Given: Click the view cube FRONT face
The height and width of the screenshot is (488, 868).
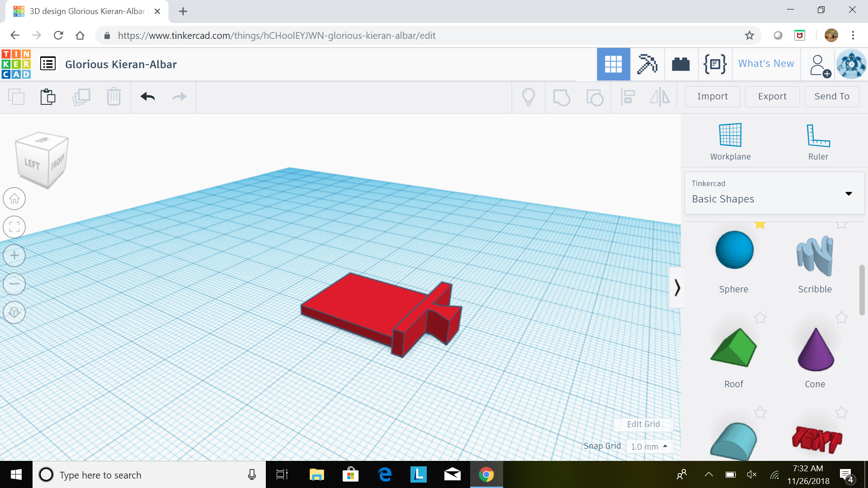Looking at the screenshot, I should coord(58,162).
